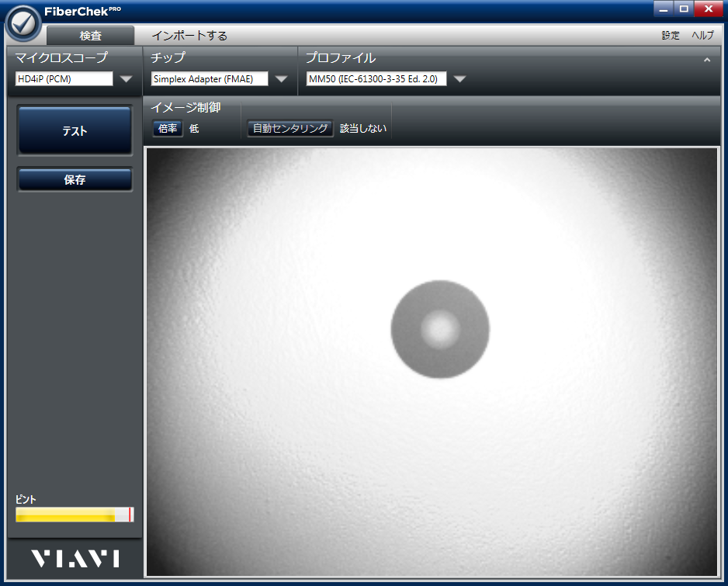Image resolution: width=728 pixels, height=586 pixels.
Task: Expand the マイクロスコープ dropdown arrow
Action: (x=126, y=79)
